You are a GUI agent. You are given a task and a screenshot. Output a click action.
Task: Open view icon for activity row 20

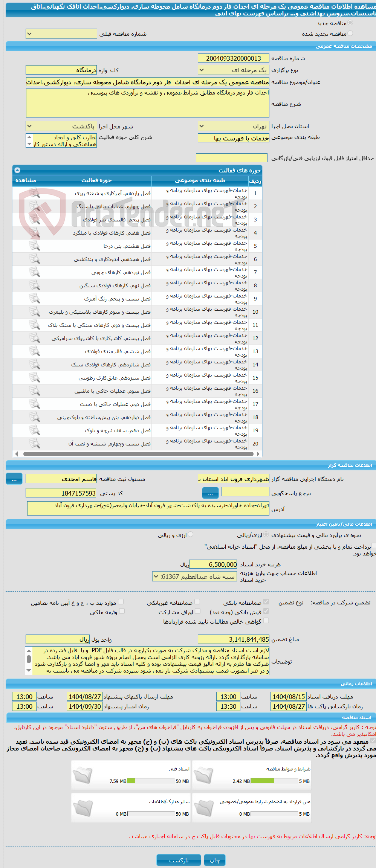point(34,444)
